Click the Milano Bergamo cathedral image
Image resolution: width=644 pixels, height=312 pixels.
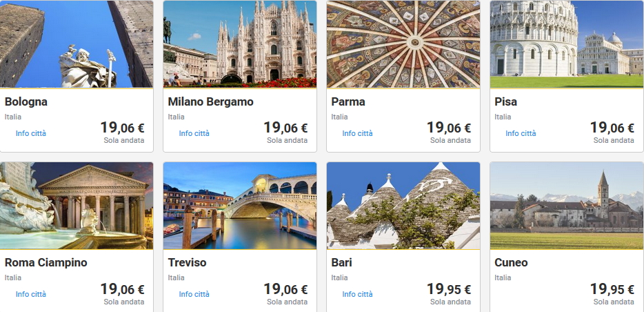pyautogui.click(x=240, y=44)
